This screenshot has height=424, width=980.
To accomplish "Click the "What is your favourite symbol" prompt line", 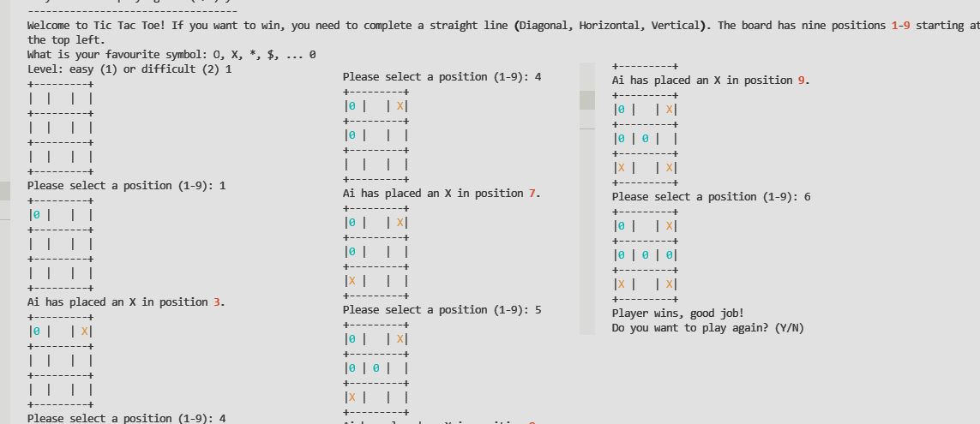I will click(171, 55).
